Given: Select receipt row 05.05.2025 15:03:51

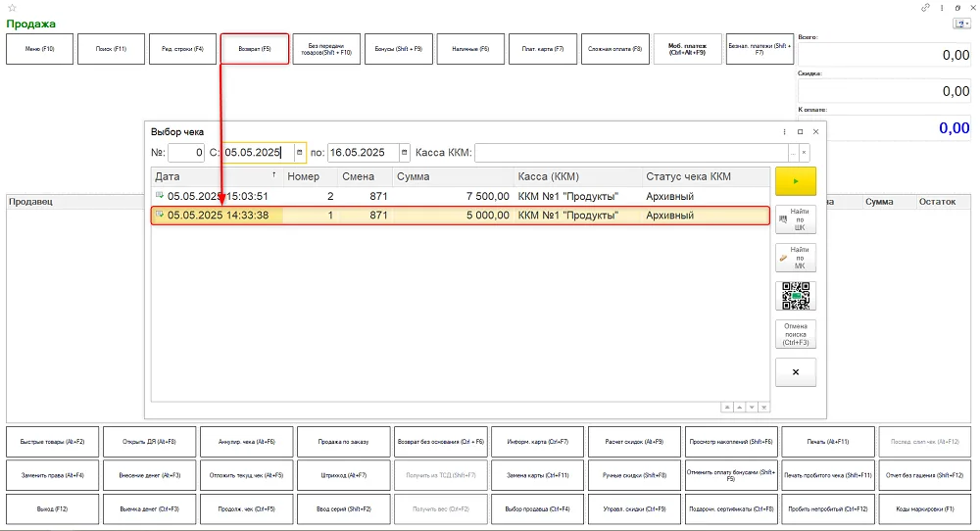Looking at the screenshot, I should pos(460,196).
